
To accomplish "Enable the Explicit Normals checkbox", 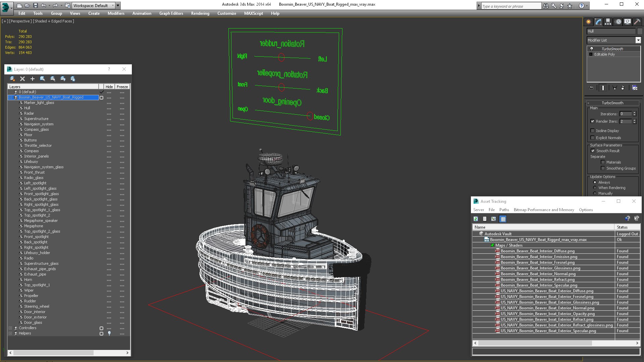I will point(592,138).
